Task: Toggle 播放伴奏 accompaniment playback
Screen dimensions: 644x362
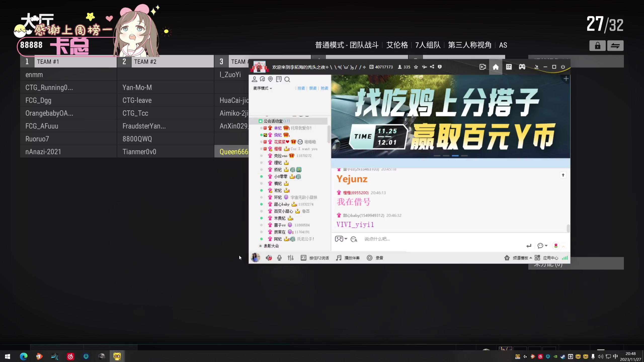Action: 348,258
